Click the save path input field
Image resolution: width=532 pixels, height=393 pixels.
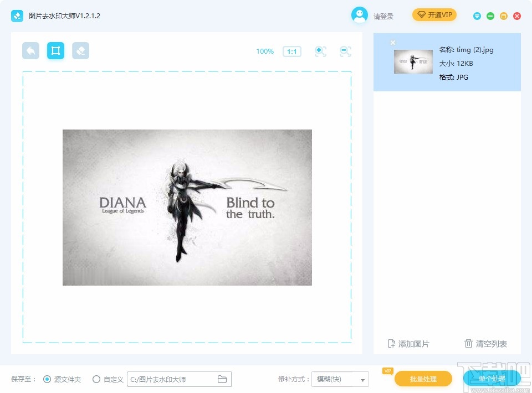pyautogui.click(x=179, y=380)
